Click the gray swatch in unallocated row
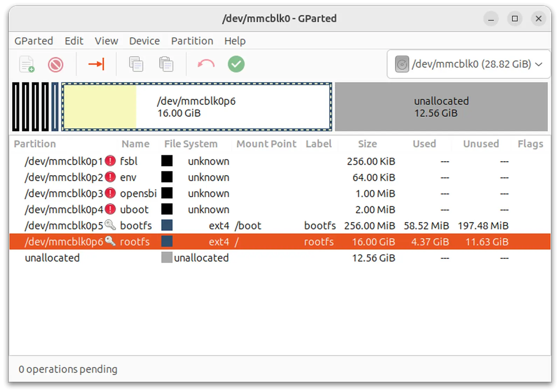 pos(167,257)
